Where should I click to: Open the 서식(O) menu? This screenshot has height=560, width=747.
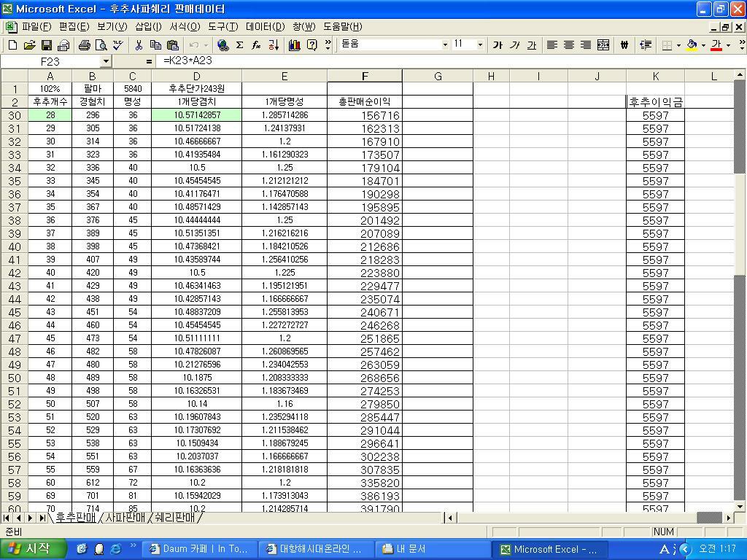click(185, 26)
